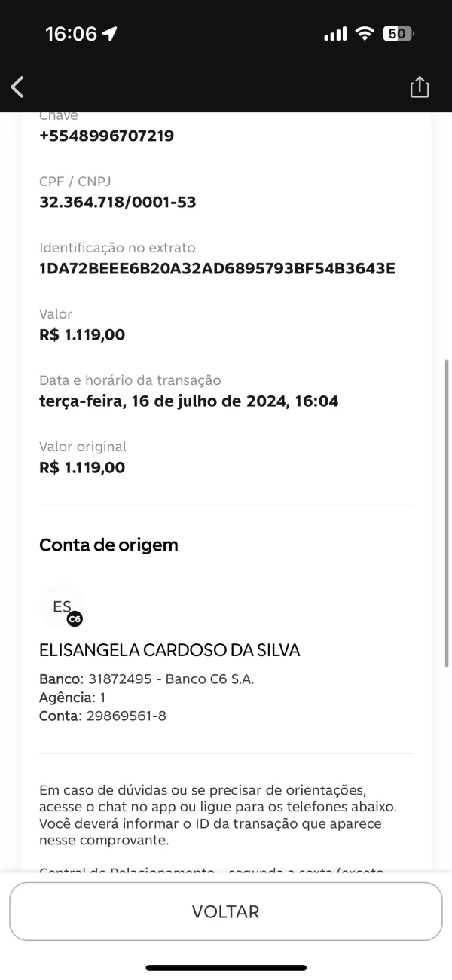Tap the back arrow icon

[x=18, y=87]
